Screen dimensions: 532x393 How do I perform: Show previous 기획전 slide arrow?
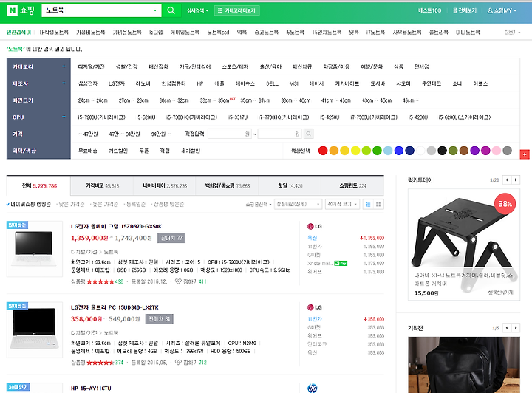(507, 327)
